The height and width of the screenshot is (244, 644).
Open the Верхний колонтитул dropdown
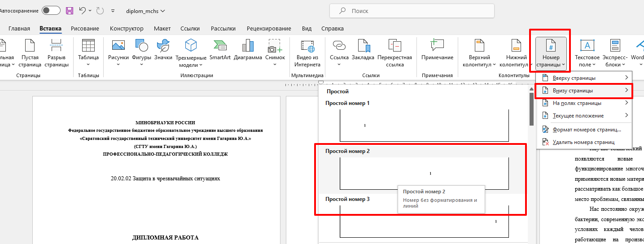[x=480, y=53]
